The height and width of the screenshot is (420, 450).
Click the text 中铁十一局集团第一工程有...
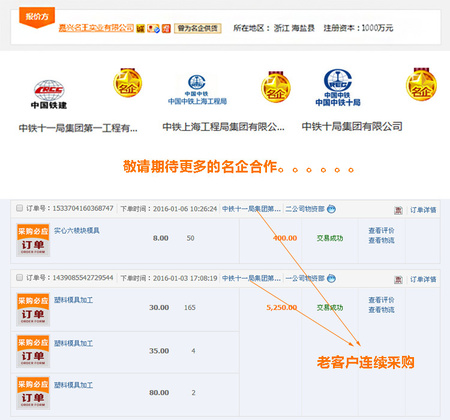pos(78,128)
